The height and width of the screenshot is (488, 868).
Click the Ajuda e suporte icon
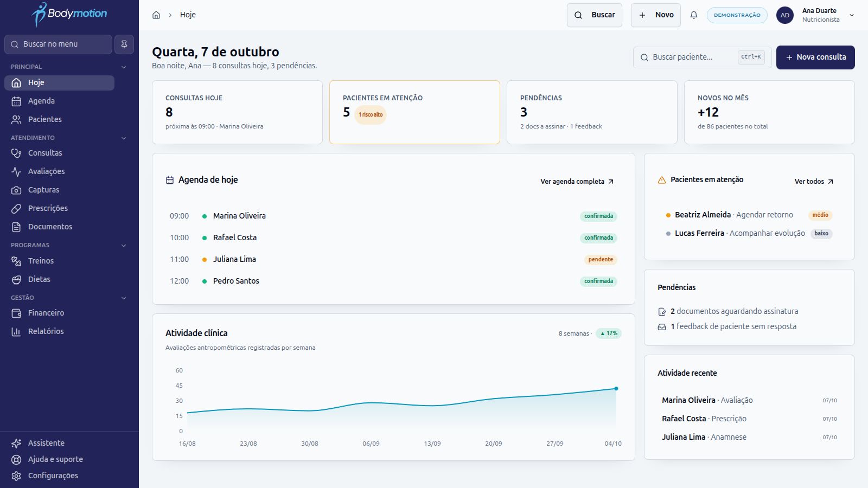click(16, 460)
